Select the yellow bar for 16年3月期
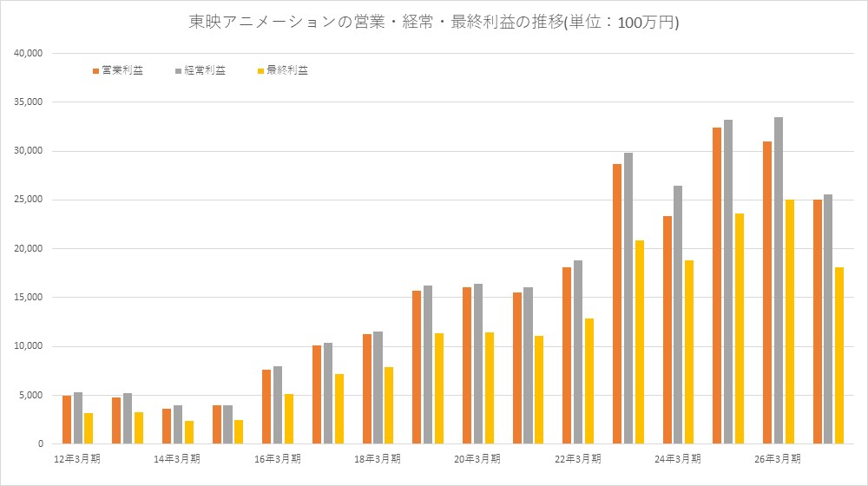Image resolution: width=868 pixels, height=486 pixels. (x=288, y=419)
